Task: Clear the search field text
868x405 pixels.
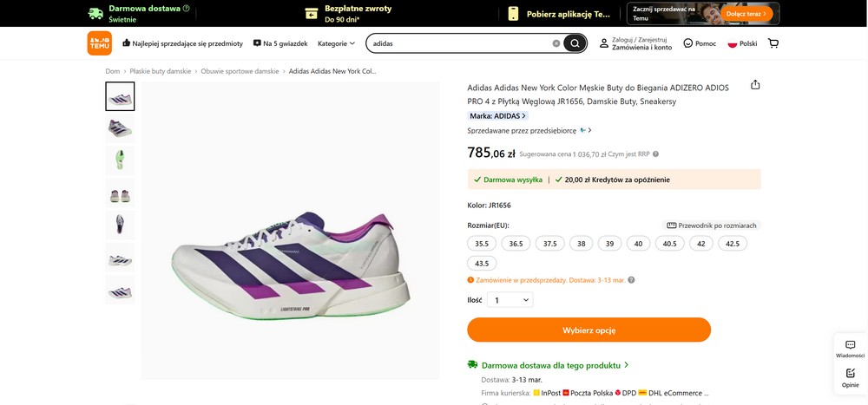Action: [x=556, y=43]
